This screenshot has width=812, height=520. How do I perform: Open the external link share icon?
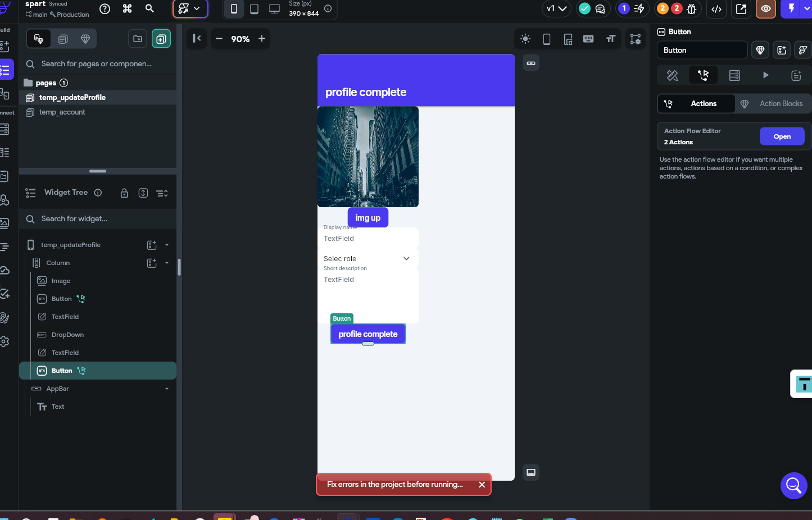click(x=741, y=9)
